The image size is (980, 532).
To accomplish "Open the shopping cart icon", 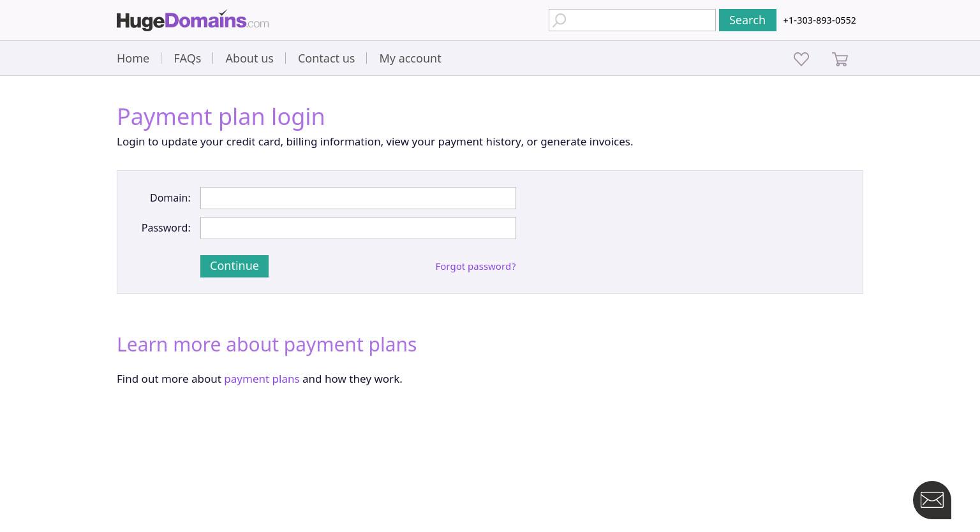I will 840,59.
